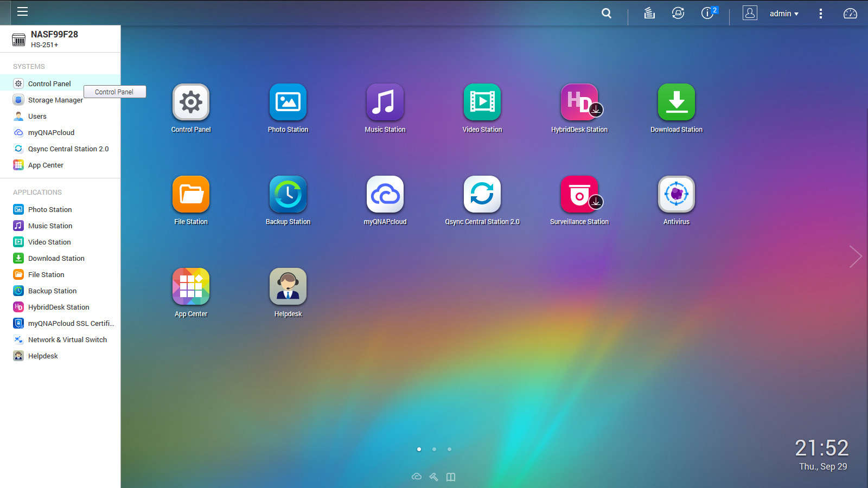Select App Center in sidebar menu
The image size is (868, 488).
click(x=60, y=165)
